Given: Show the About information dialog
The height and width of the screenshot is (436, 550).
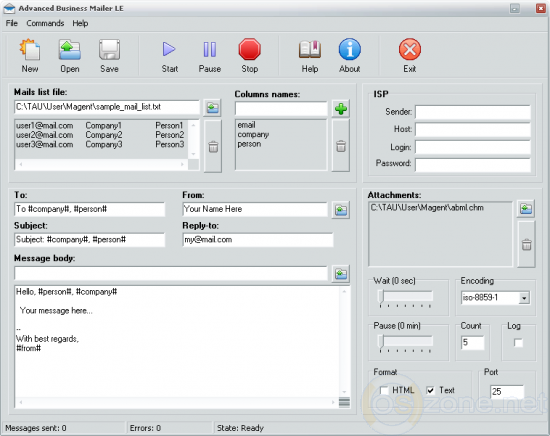Looking at the screenshot, I should 349,56.
